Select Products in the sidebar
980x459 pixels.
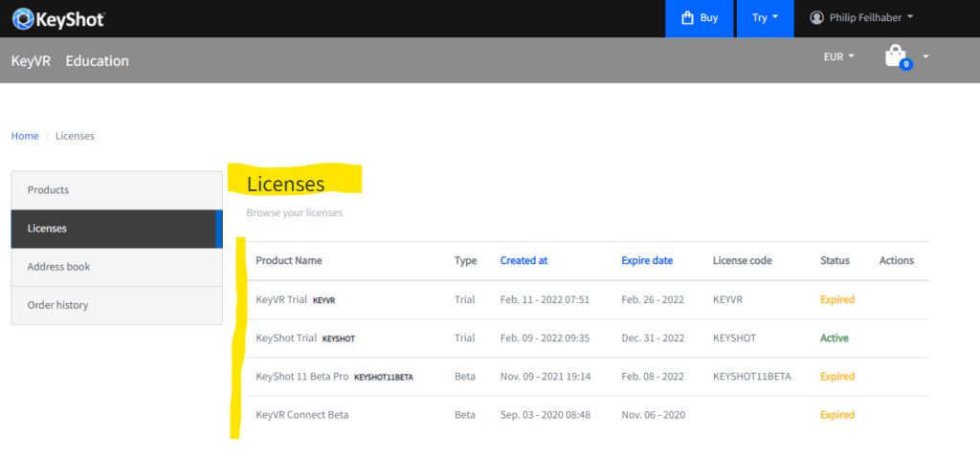pos(117,190)
